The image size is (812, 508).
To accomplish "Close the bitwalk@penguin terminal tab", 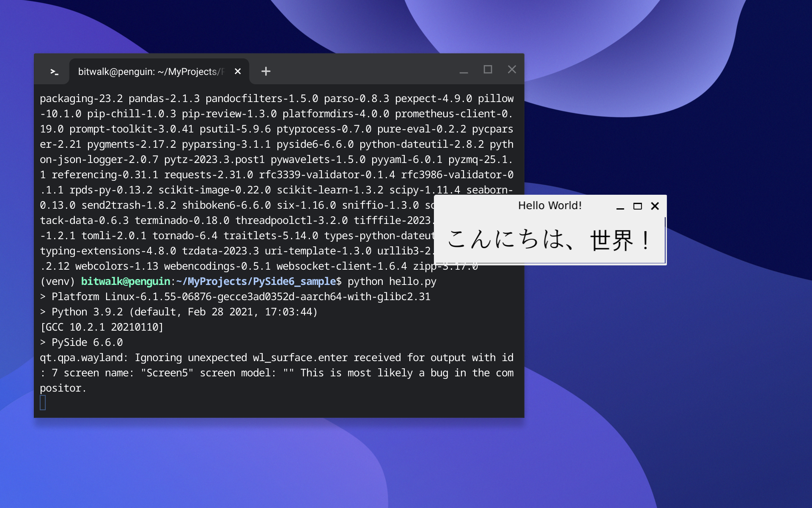I will click(x=238, y=72).
